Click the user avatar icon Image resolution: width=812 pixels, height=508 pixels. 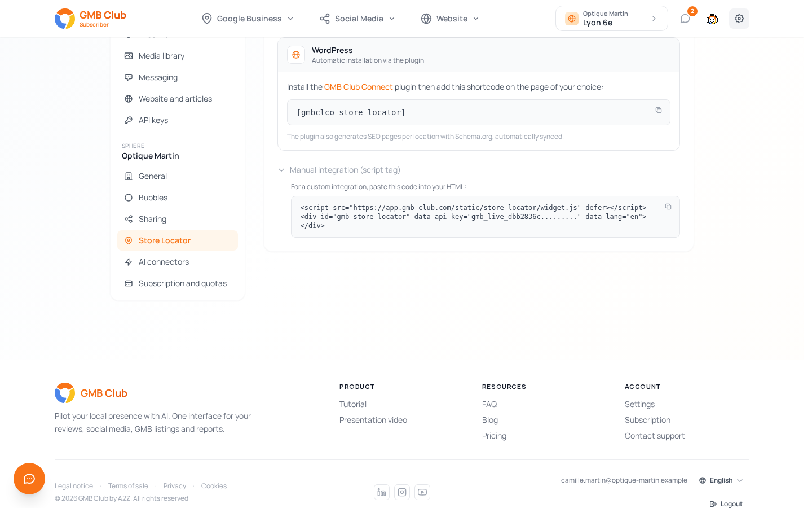[712, 19]
